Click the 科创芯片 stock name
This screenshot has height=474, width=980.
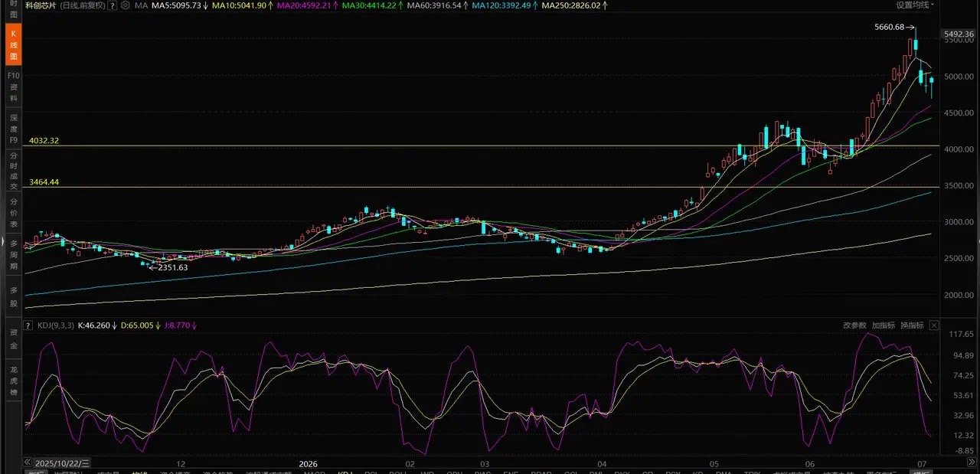point(41,5)
